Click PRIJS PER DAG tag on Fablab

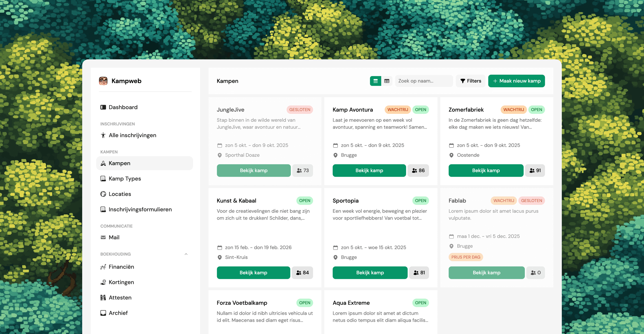coord(466,257)
